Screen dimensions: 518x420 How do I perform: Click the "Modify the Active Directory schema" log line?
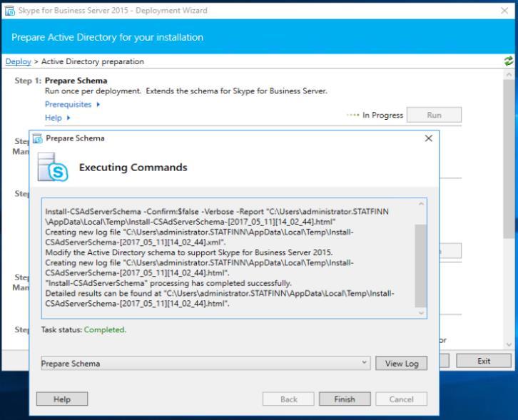[x=189, y=252]
